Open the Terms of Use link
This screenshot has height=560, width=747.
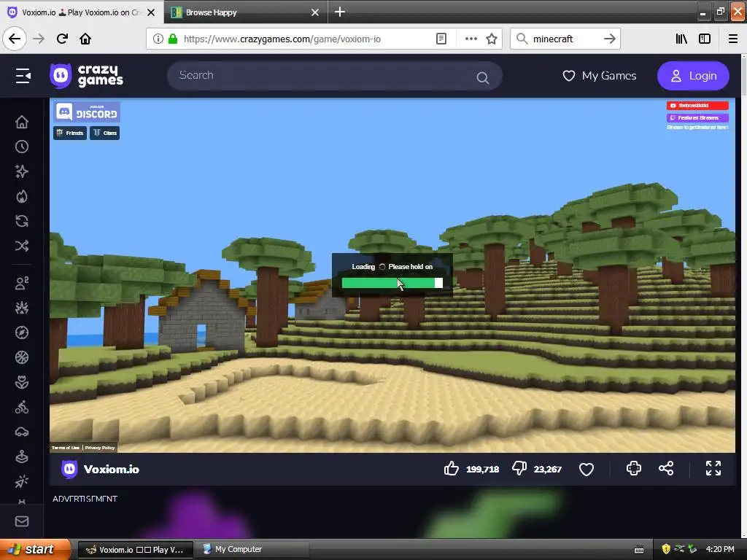tap(66, 448)
